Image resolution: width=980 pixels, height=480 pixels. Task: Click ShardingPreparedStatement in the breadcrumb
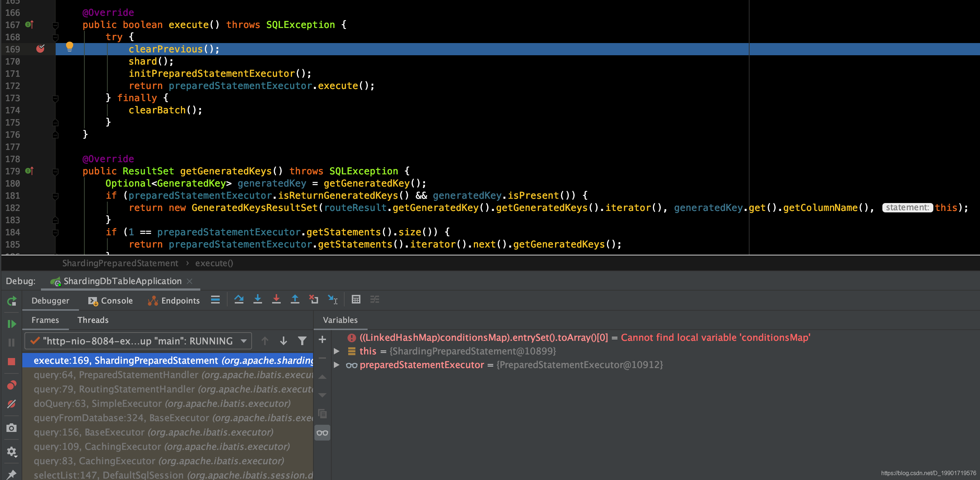(x=120, y=263)
